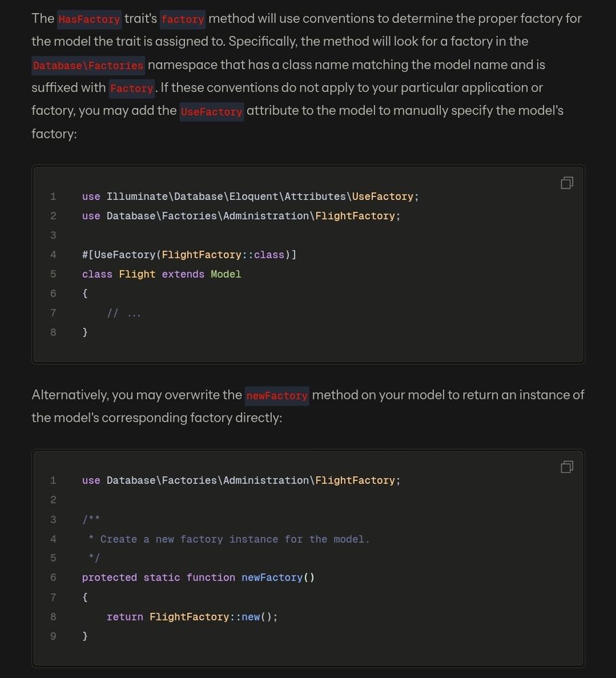This screenshot has height=678, width=616.
Task: Click the newFactory inline code in the paragraph
Action: (276, 395)
